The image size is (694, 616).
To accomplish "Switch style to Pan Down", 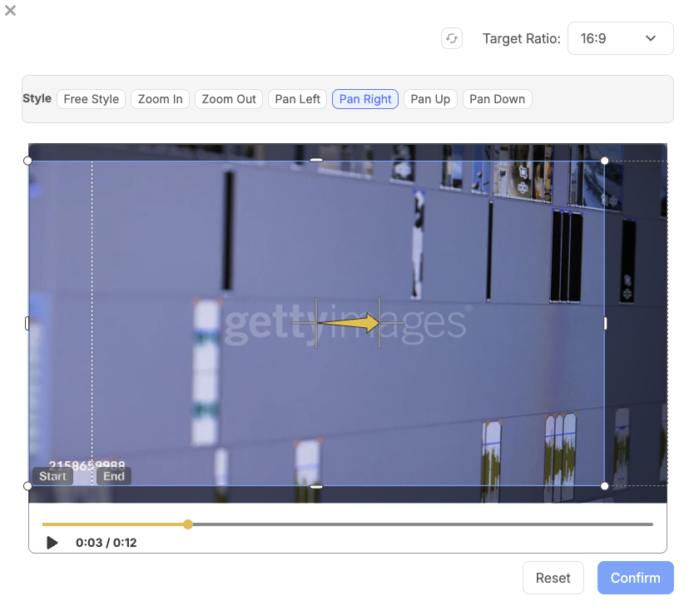I will 497,99.
